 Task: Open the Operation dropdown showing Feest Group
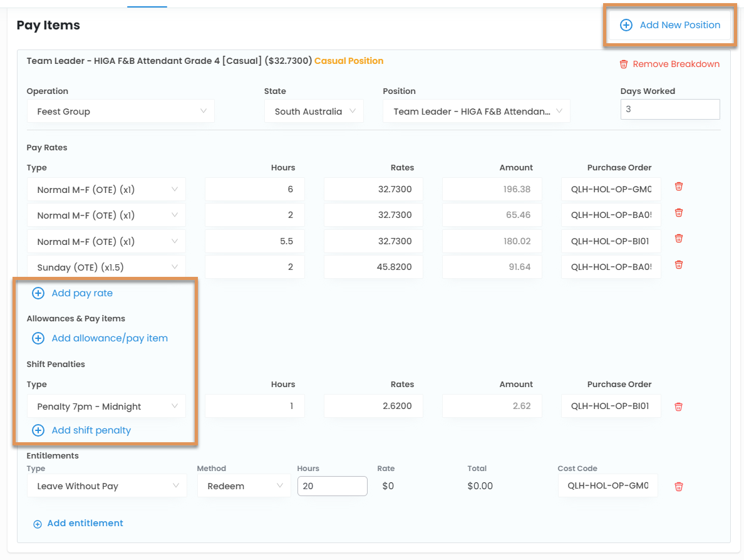120,111
